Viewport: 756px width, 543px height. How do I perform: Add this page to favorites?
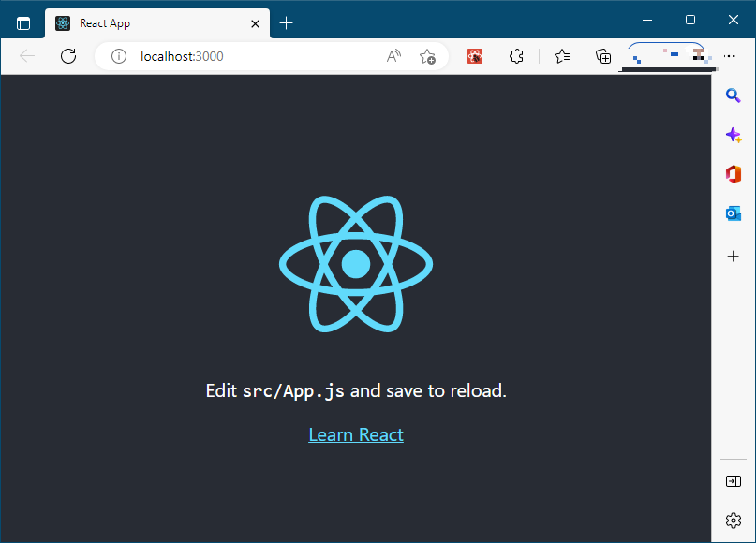[x=427, y=56]
